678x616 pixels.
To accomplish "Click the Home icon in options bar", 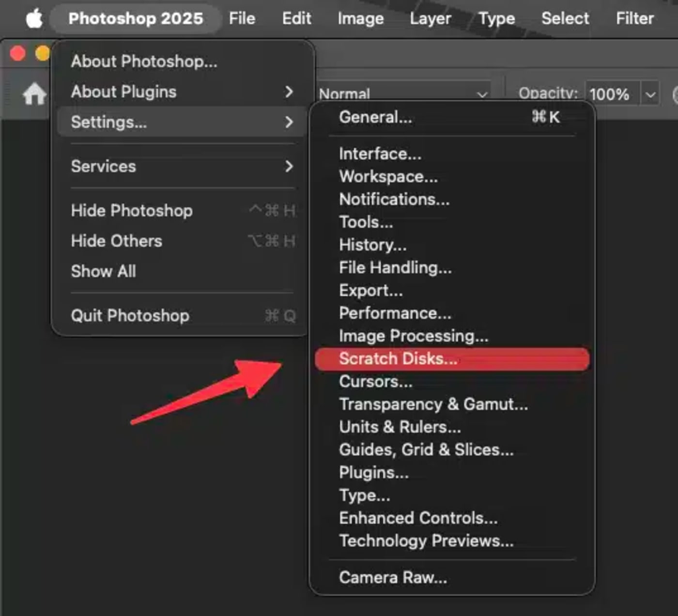I will (34, 93).
